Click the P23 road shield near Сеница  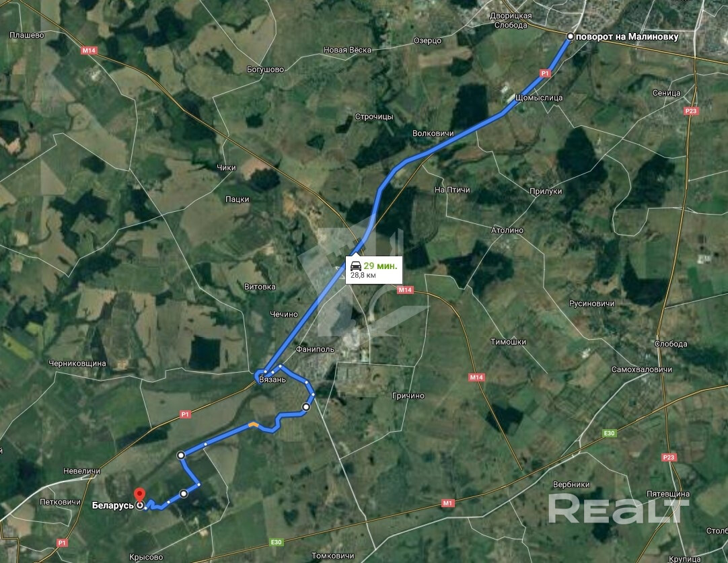click(x=691, y=111)
